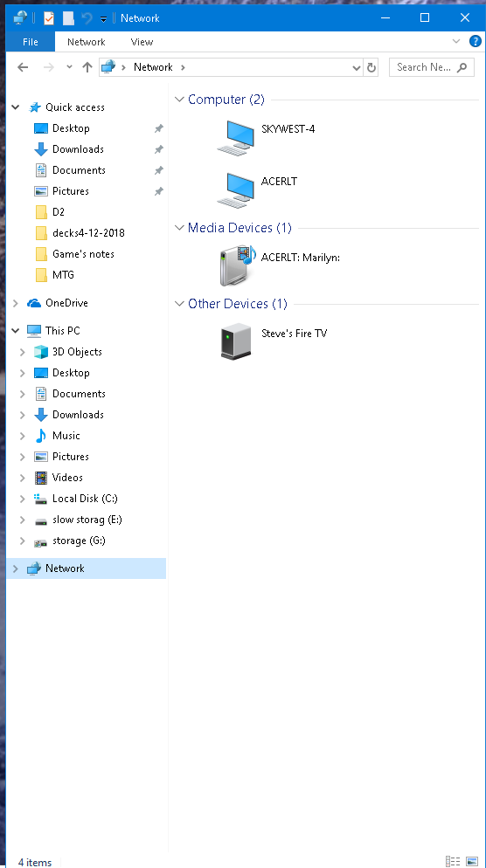Open the D2 folder
Screen dimensions: 486x868
(x=59, y=212)
